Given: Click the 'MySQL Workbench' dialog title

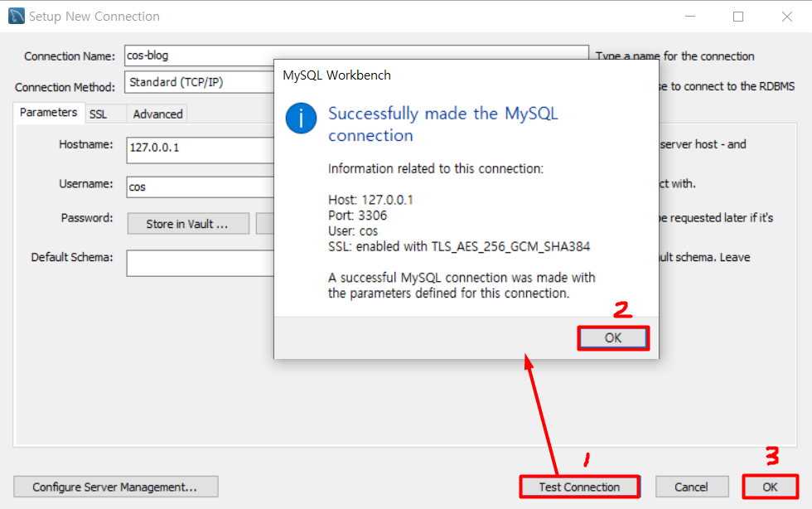Looking at the screenshot, I should [336, 75].
